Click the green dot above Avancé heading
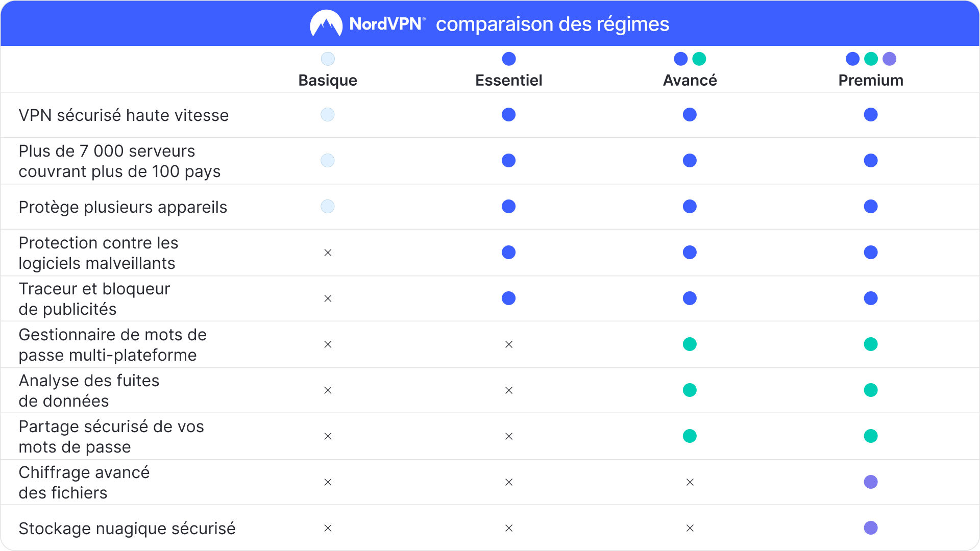Image resolution: width=980 pixels, height=551 pixels. (699, 59)
